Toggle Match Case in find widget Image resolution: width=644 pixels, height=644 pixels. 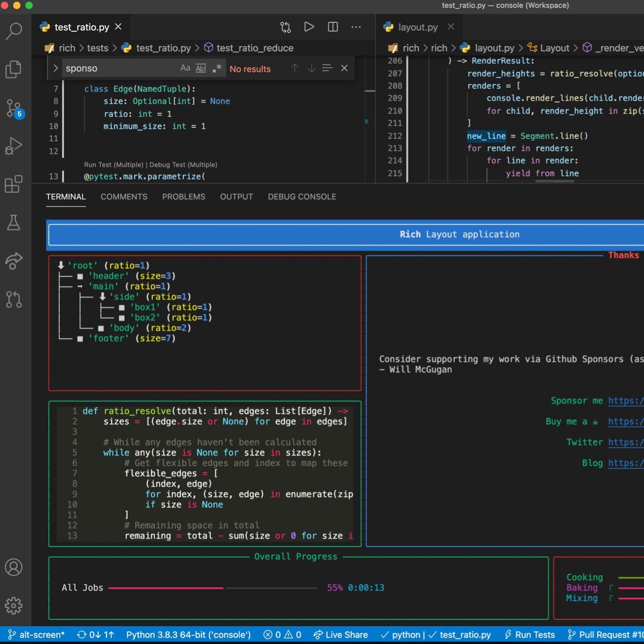[x=185, y=68]
